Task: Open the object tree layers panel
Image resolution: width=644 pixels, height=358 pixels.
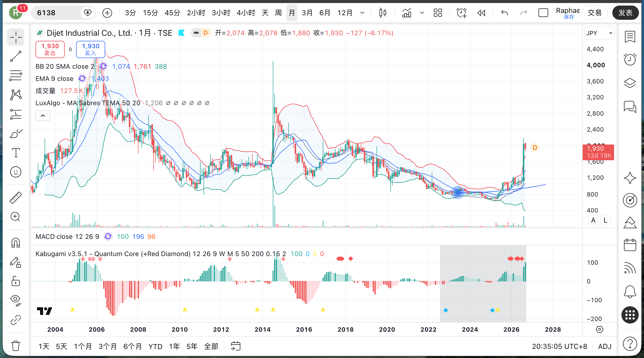Action: coord(630,83)
